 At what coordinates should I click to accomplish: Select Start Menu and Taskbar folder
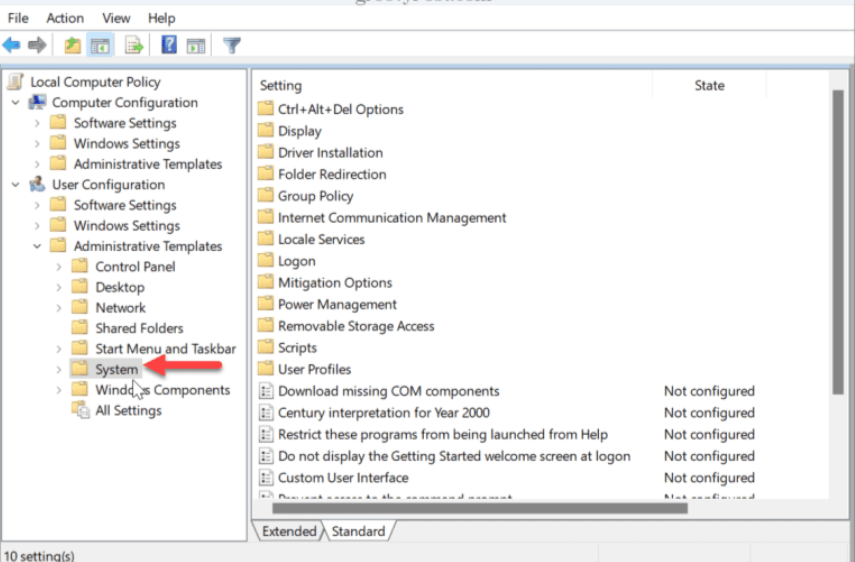[x=165, y=349]
